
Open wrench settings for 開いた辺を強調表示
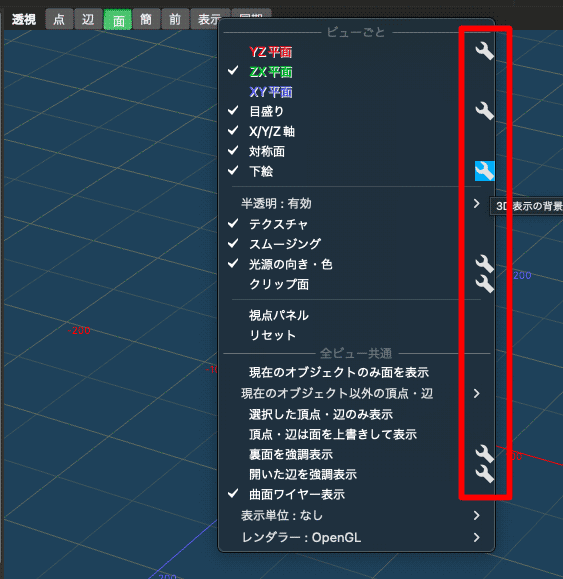[x=484, y=474]
